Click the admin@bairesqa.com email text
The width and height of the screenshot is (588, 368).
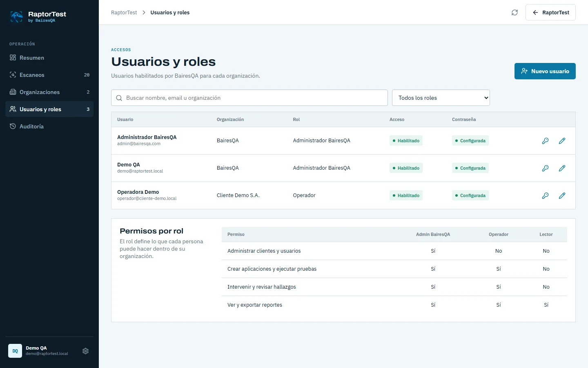(x=139, y=144)
